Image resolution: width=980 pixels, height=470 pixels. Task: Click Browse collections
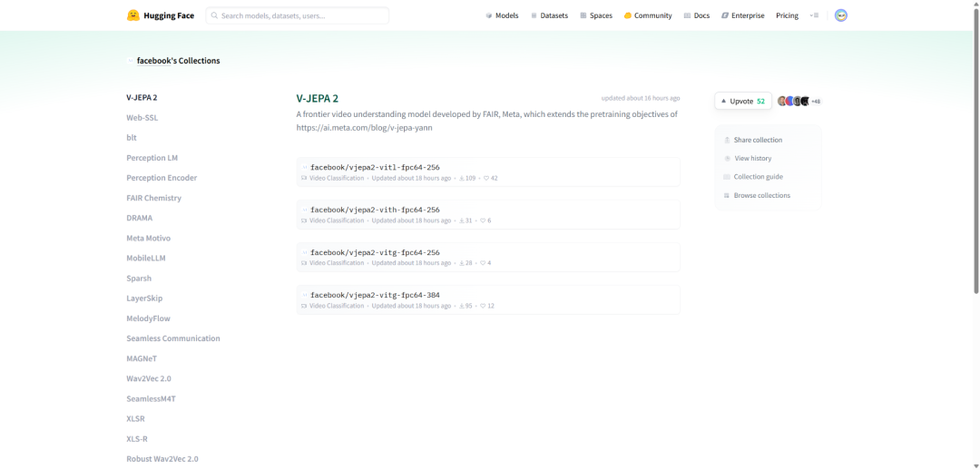[x=757, y=196]
